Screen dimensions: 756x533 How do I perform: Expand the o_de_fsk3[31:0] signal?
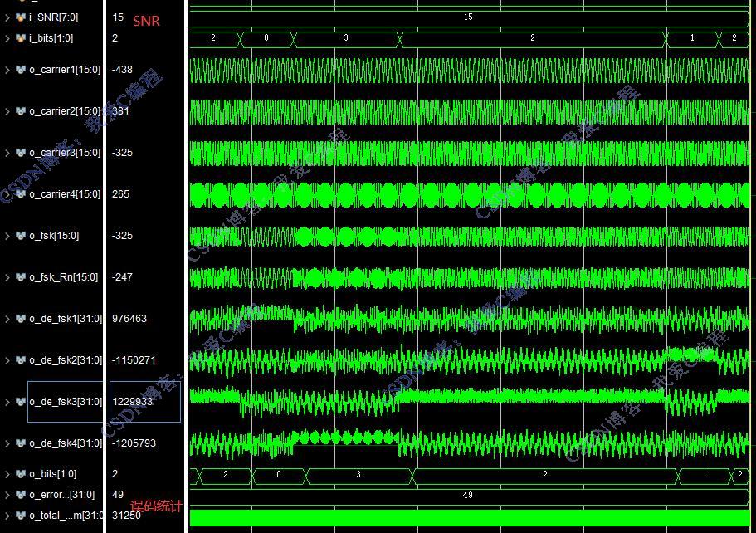[x=7, y=402]
